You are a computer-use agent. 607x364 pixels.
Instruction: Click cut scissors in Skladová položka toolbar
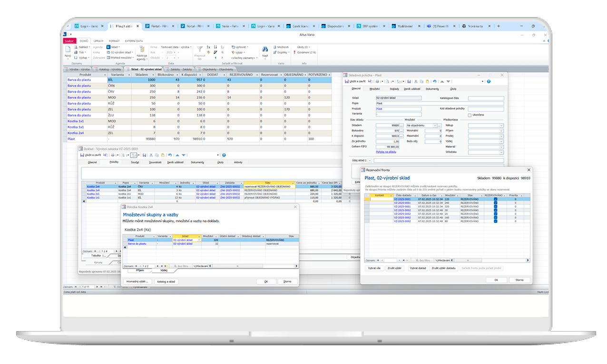point(415,81)
